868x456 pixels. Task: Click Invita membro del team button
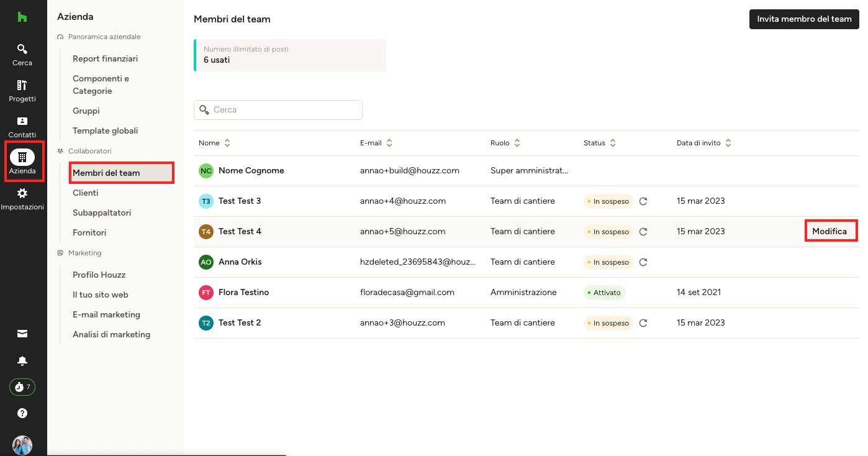(x=804, y=19)
